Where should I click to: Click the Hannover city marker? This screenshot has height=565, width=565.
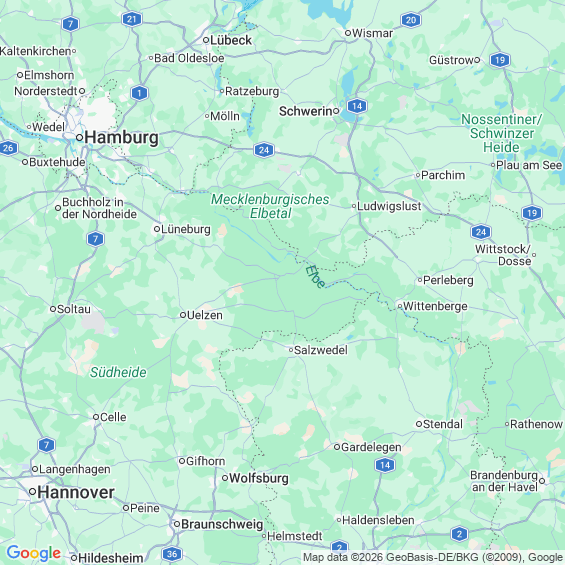pos(32,491)
